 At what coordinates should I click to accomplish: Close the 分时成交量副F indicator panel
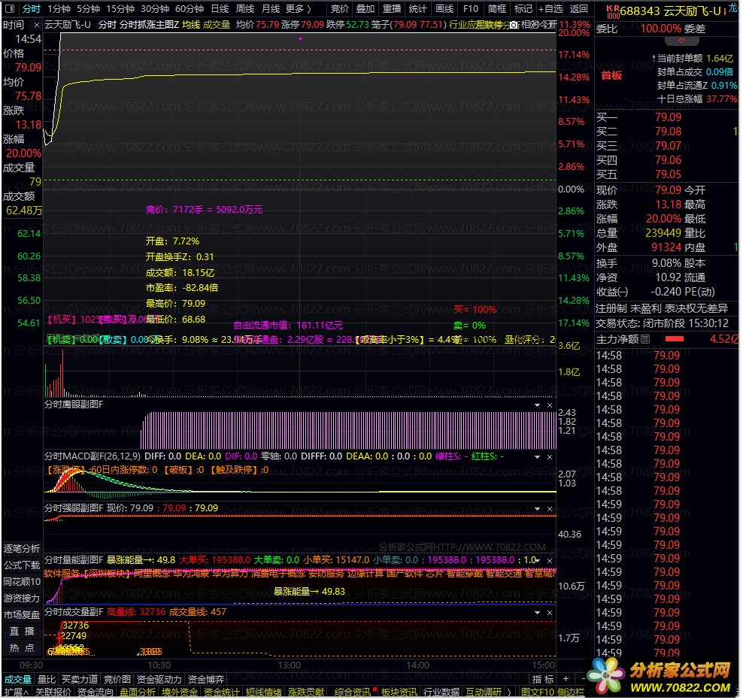point(551,614)
